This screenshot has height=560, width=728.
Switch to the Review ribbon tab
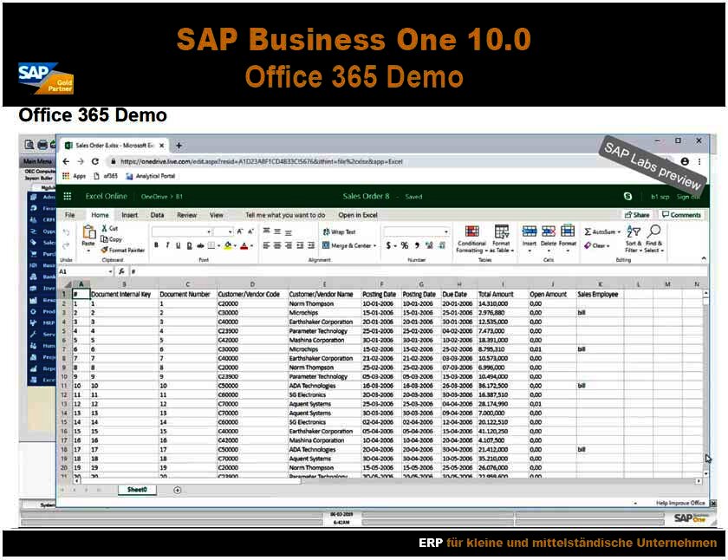(186, 215)
